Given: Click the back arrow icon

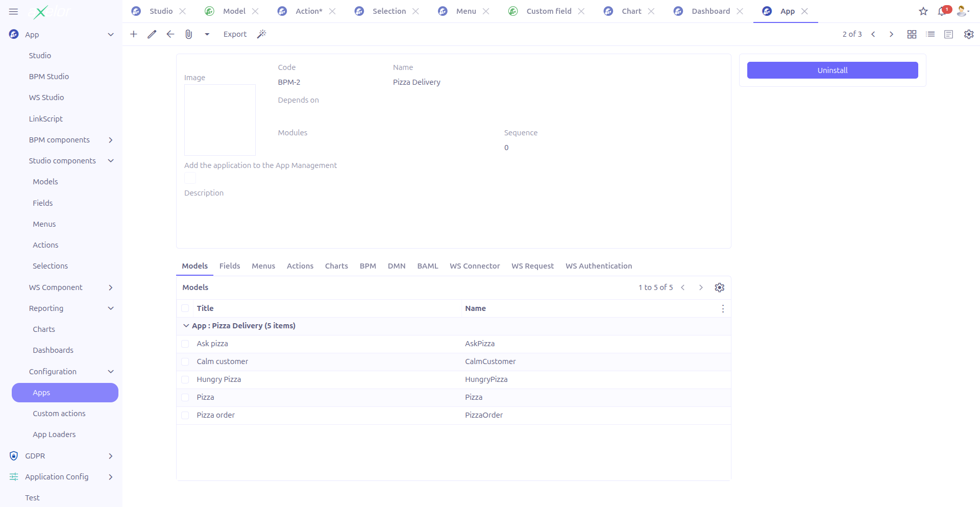Looking at the screenshot, I should pyautogui.click(x=170, y=34).
